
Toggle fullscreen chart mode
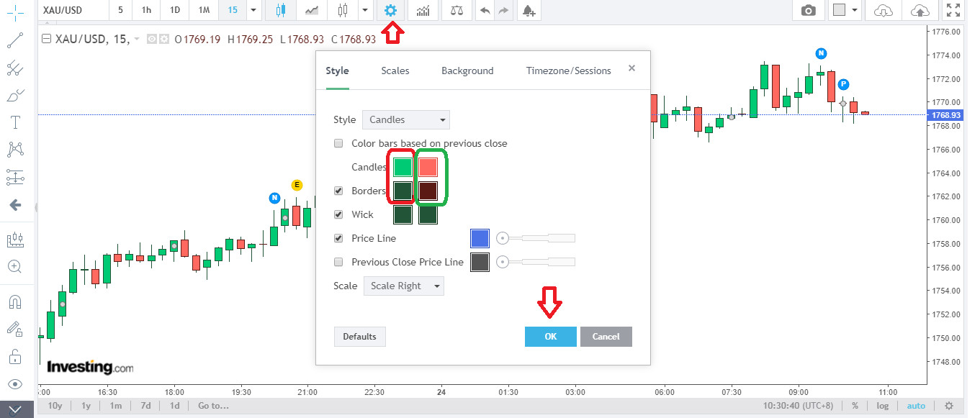tap(953, 10)
